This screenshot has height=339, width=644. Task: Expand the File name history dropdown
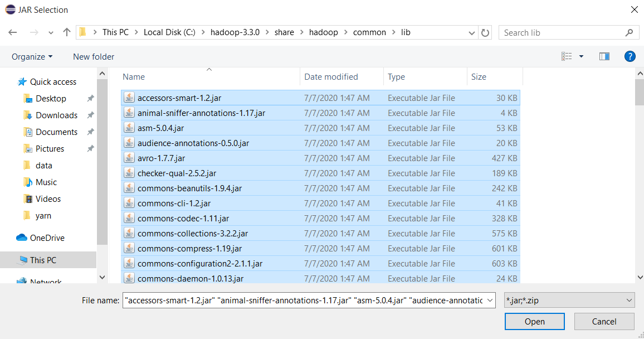tap(490, 301)
